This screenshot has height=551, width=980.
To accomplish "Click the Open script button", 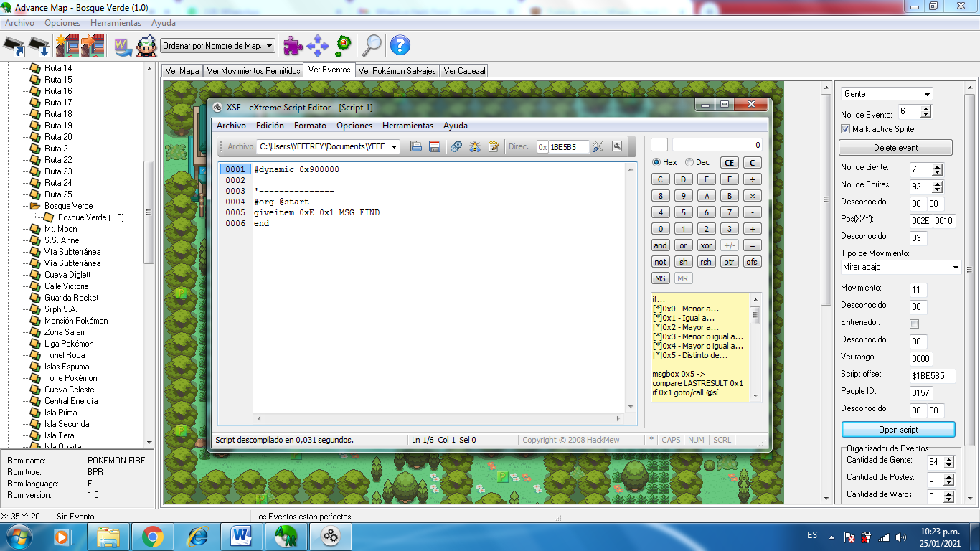I will click(x=897, y=430).
